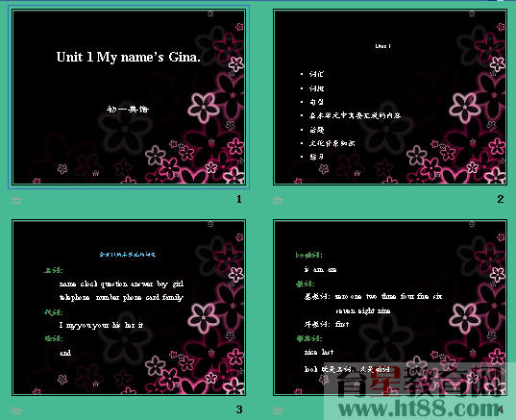
Task: Select slide 1 titled Unit 1 My name's Gina
Action: pos(129,97)
